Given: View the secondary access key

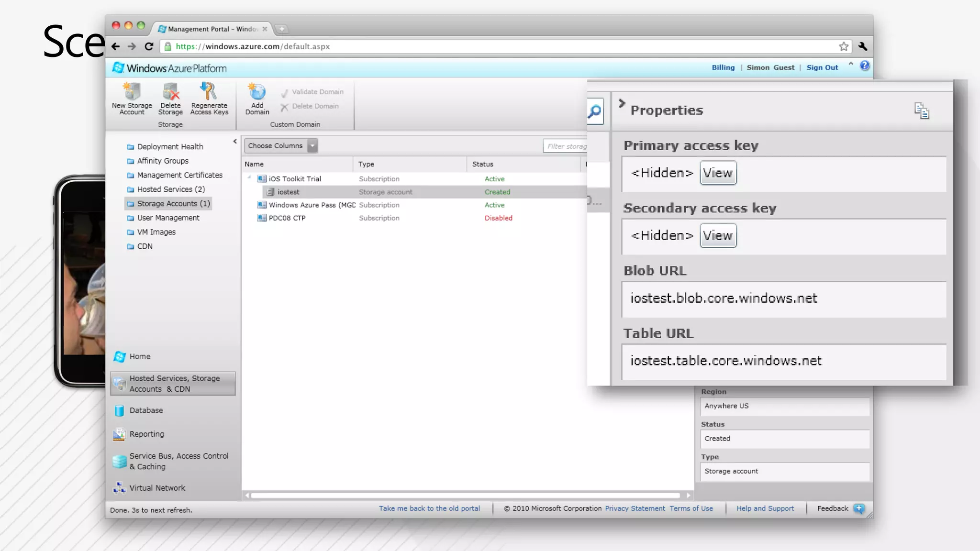Looking at the screenshot, I should tap(718, 235).
